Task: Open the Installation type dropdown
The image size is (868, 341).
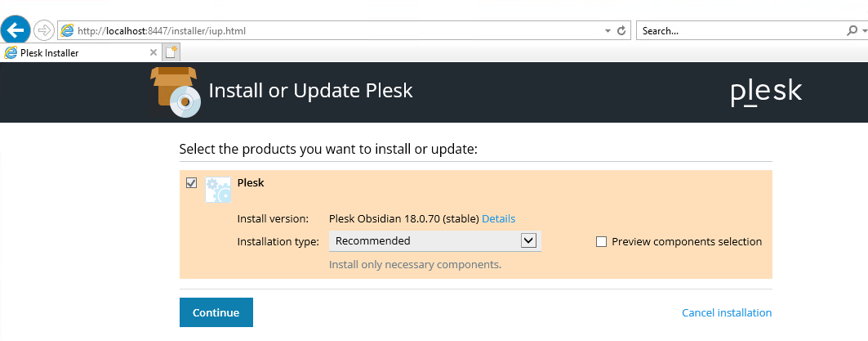Action: coord(435,240)
